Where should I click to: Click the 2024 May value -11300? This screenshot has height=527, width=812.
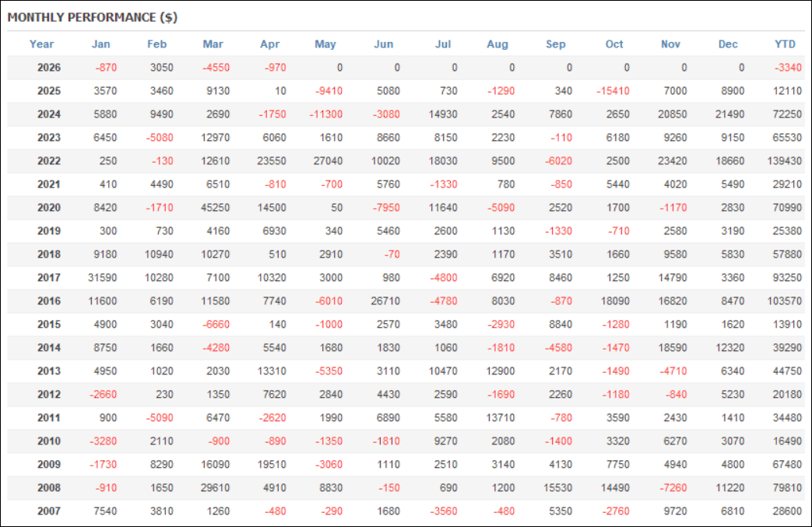(325, 114)
